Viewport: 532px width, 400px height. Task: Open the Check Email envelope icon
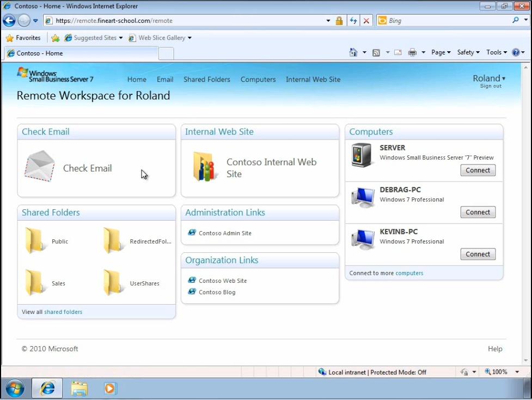coord(39,166)
